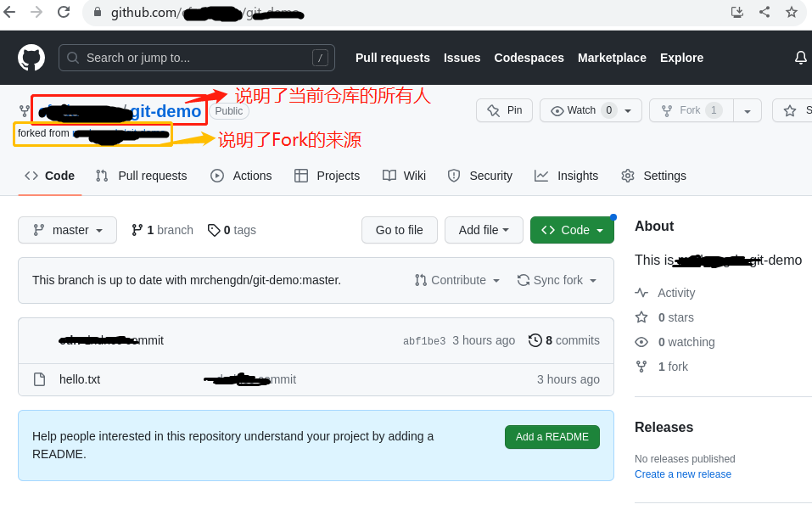Click the branch icon next to 1 branch

(x=137, y=230)
